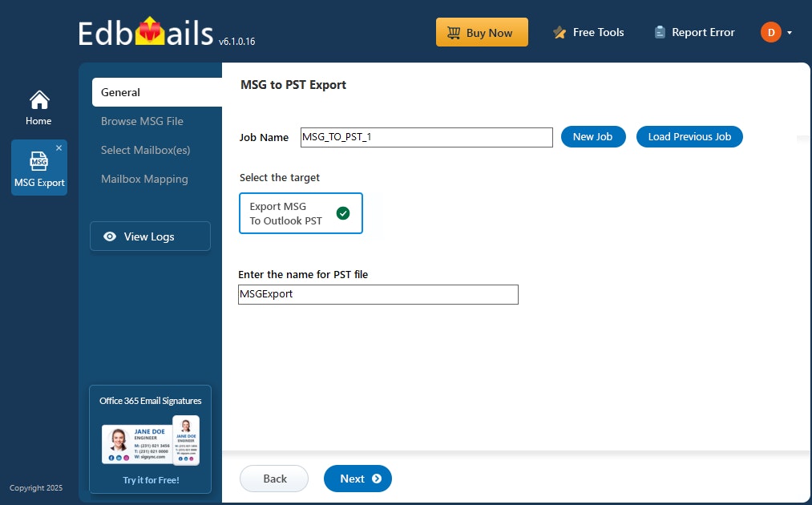Click the Back button

[x=274, y=479]
